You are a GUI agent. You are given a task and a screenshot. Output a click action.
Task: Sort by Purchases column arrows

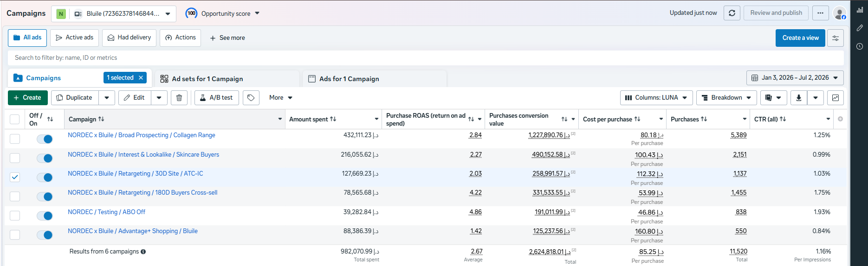pyautogui.click(x=704, y=119)
